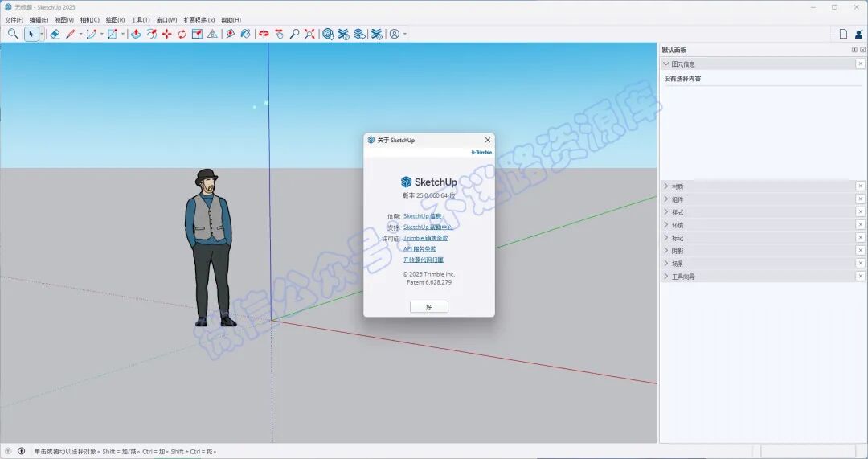Select the arrow Select tool
This screenshot has height=459, width=868.
pyautogui.click(x=31, y=34)
